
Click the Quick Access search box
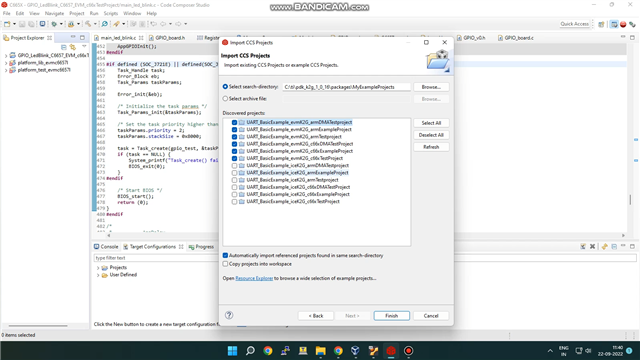click(x=574, y=24)
